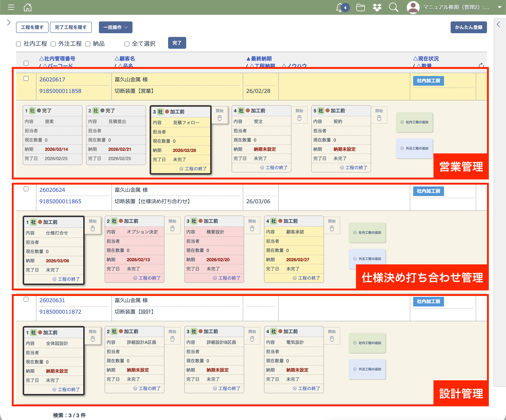Click 開始 mouse icon for 仕様打合せ process
The height and width of the screenshot is (420, 506).
pyautogui.click(x=92, y=228)
